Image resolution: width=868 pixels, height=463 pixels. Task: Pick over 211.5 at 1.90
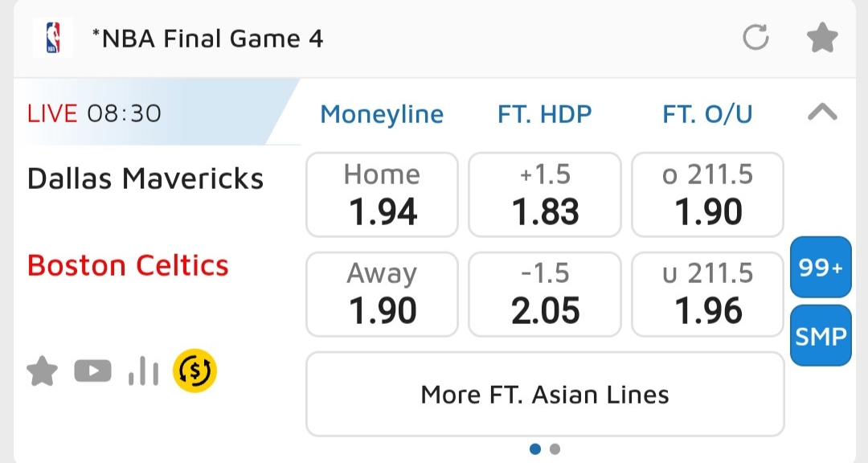[707, 195]
